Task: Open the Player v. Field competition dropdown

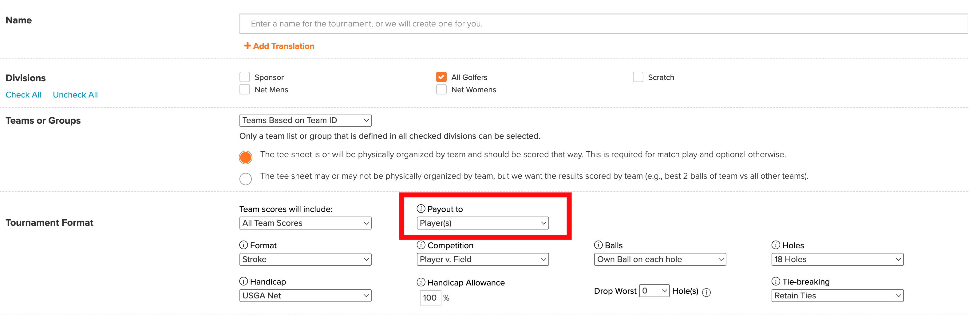Action: (x=483, y=259)
